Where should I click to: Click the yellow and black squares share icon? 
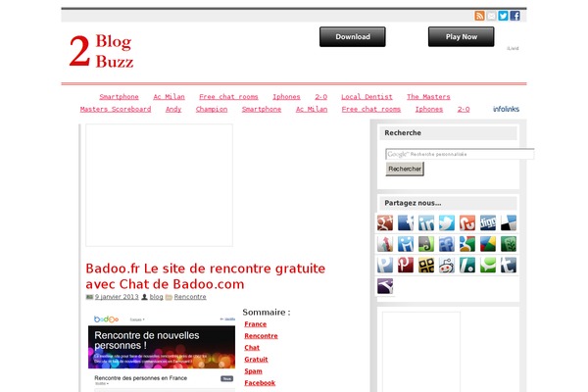click(x=426, y=265)
